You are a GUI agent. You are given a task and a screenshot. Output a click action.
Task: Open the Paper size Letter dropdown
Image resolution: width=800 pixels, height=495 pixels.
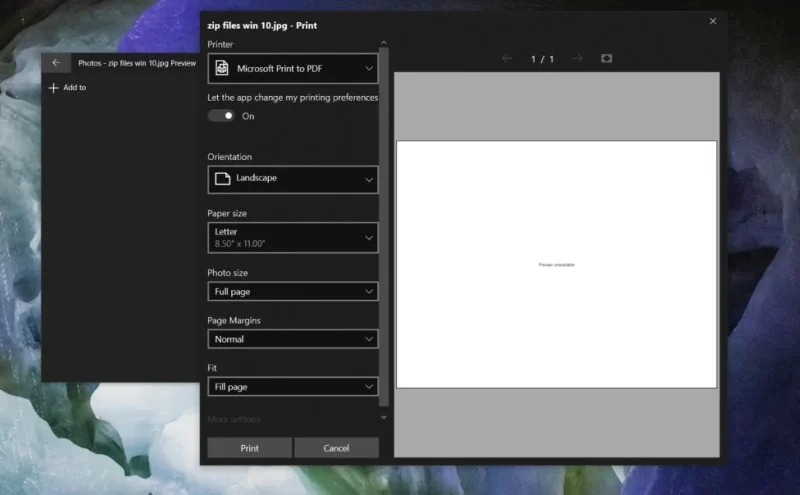click(293, 237)
